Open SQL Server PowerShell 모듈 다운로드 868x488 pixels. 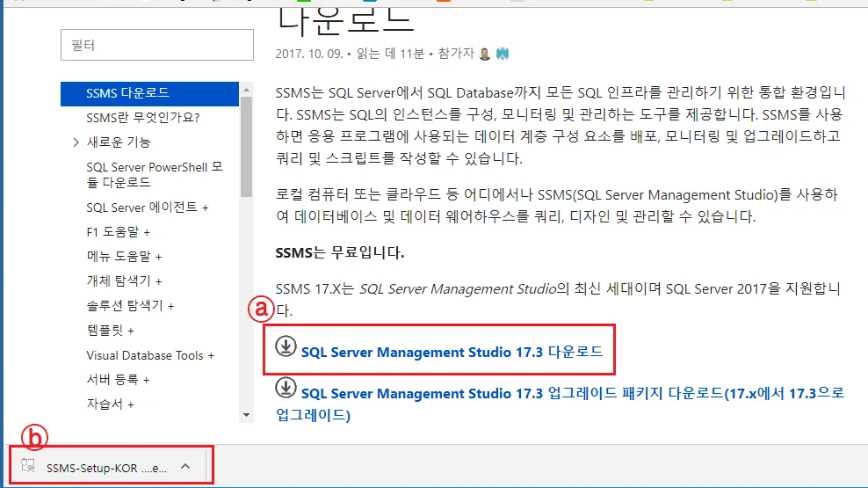[154, 174]
